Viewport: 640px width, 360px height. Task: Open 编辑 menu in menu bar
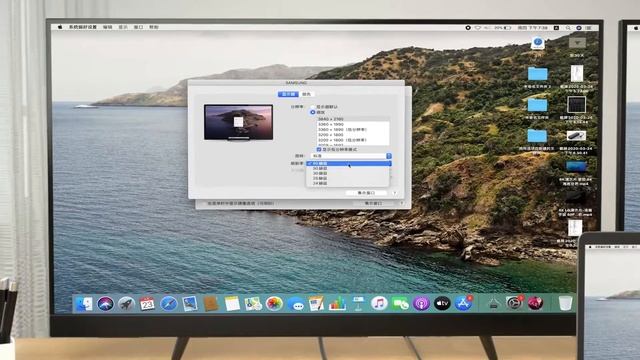(x=107, y=27)
